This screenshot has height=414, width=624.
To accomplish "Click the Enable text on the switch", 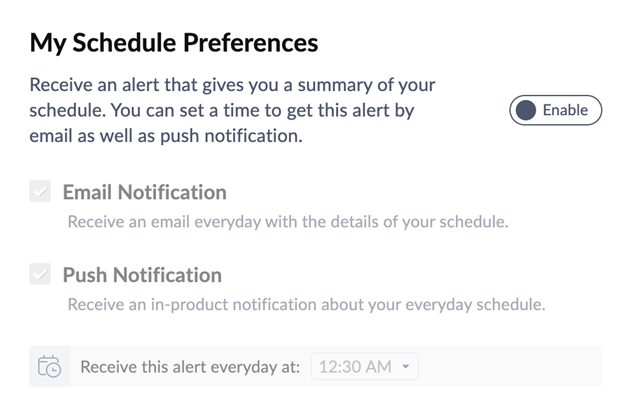I will 565,110.
